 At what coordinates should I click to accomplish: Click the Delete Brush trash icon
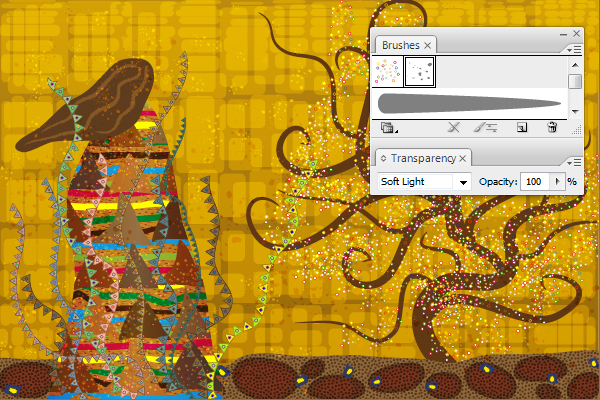tap(552, 127)
